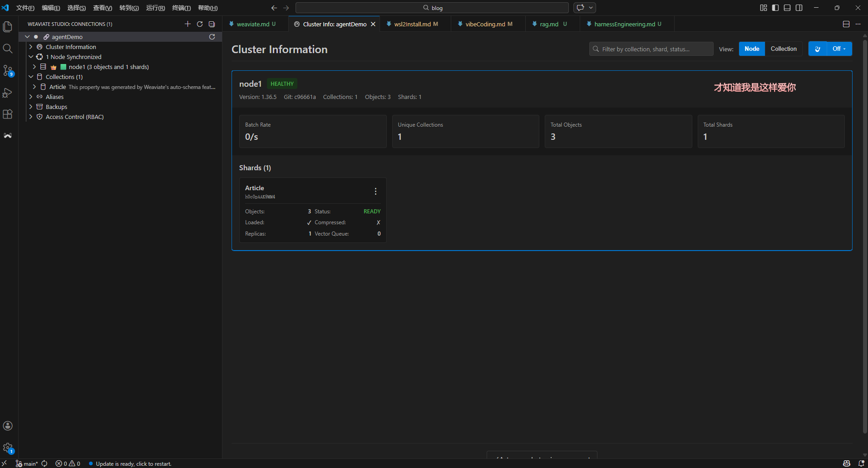Open the editor More Actions ellipsis
Viewport: 868px width, 468px height.
click(x=858, y=24)
